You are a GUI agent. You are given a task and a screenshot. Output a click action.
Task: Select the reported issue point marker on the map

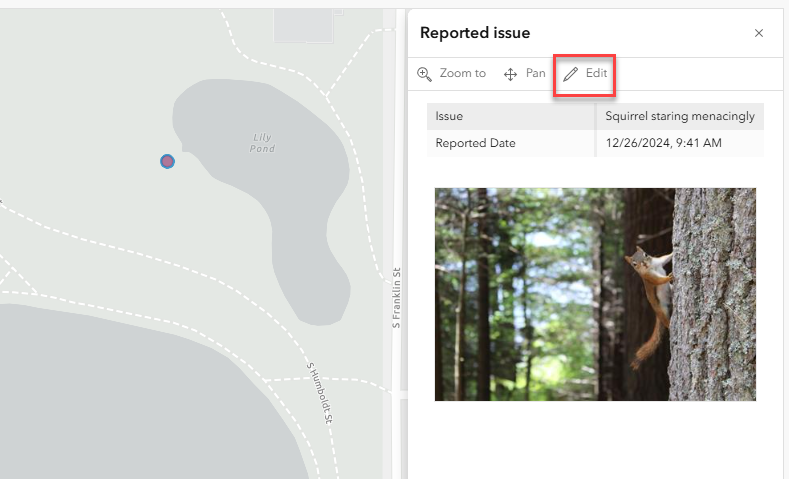(x=168, y=161)
